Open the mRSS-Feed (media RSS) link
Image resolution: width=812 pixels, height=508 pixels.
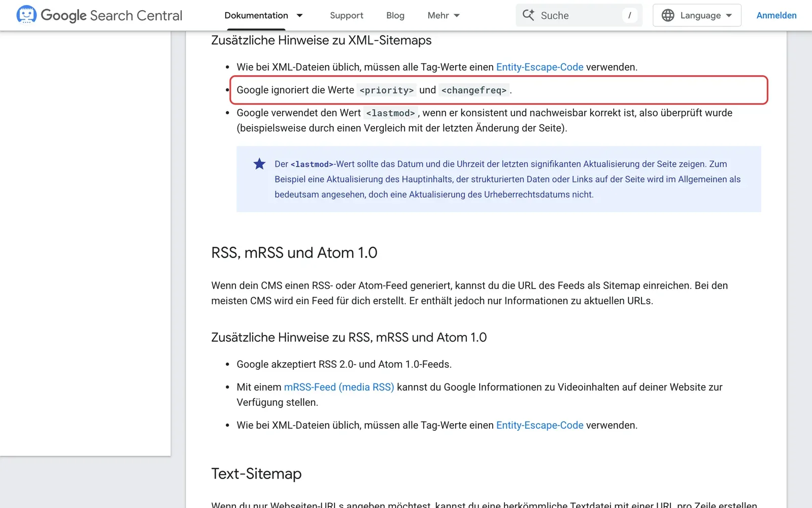[339, 387]
